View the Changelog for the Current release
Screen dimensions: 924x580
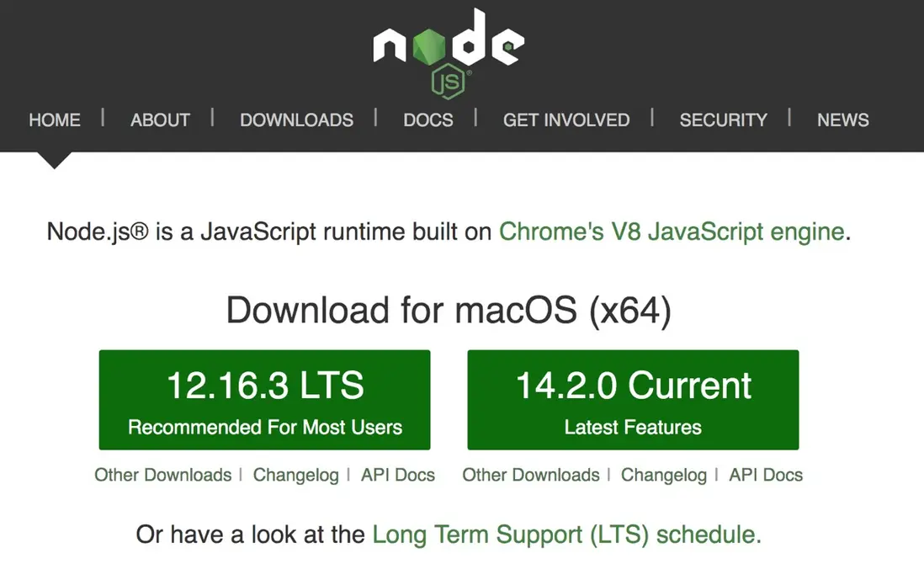click(663, 475)
